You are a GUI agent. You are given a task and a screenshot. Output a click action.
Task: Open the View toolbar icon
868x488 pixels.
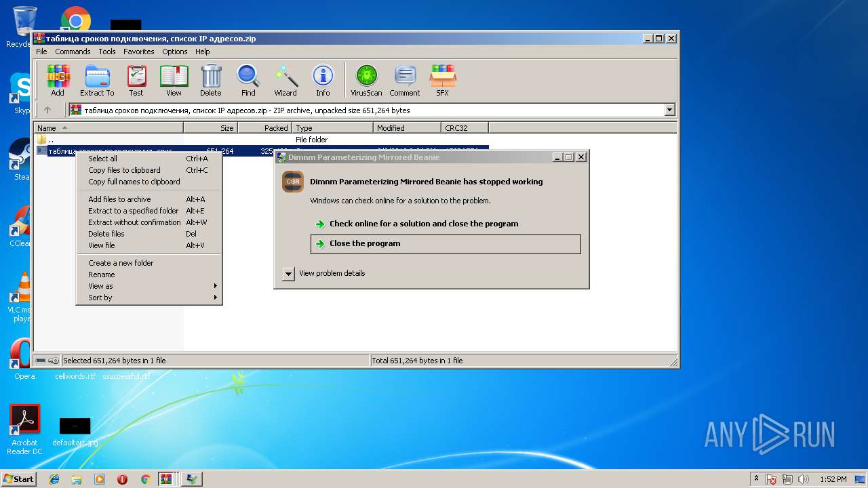[x=174, y=81]
